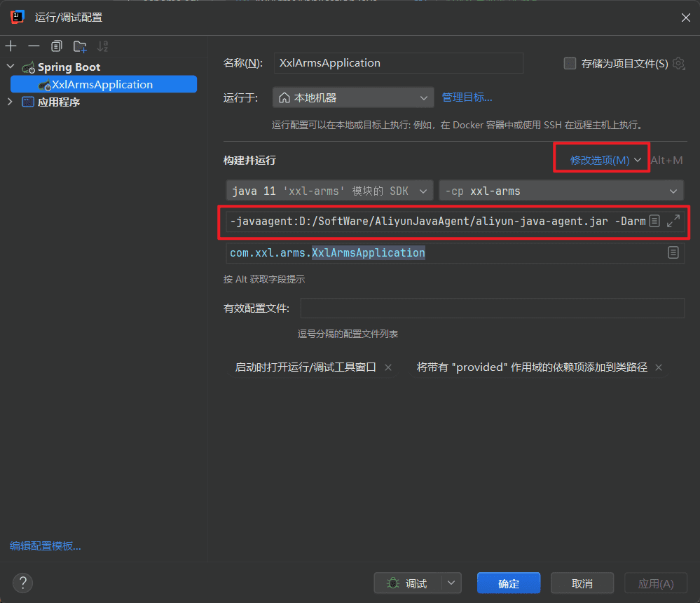Image resolution: width=700 pixels, height=603 pixels.
Task: Expand the 应用程序 tree node
Action: coord(11,102)
